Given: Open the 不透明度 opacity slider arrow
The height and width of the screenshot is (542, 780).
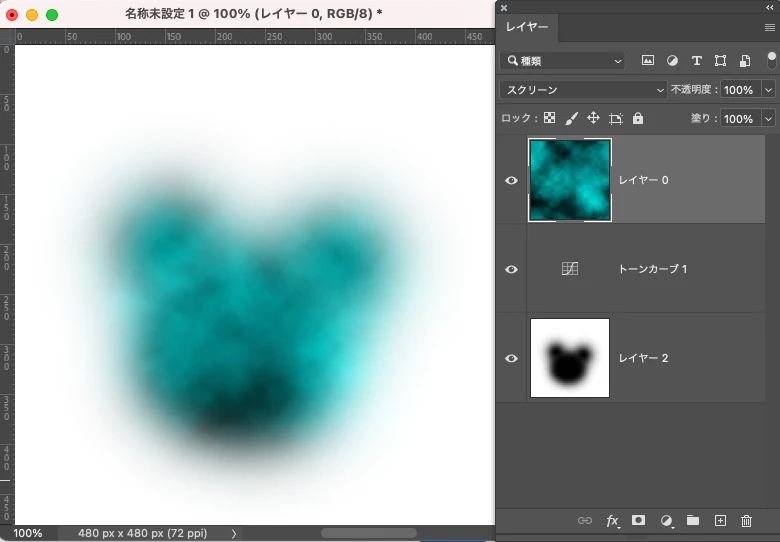Looking at the screenshot, I should click(x=768, y=90).
